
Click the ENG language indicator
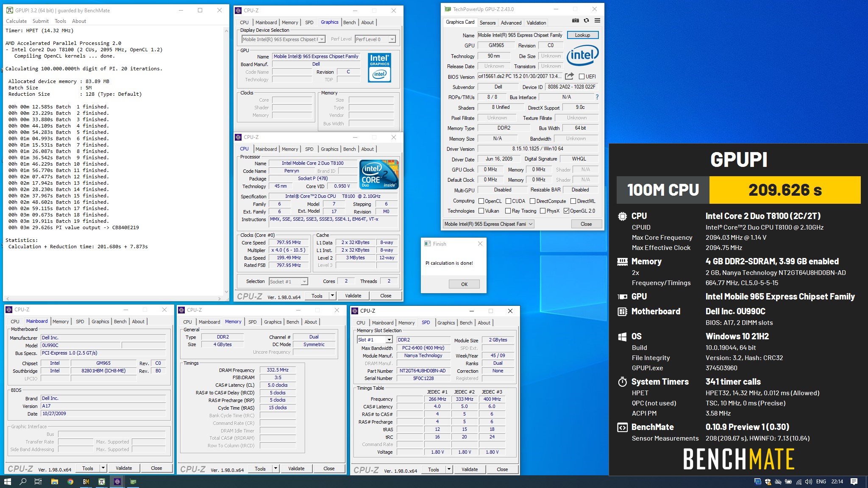821,482
